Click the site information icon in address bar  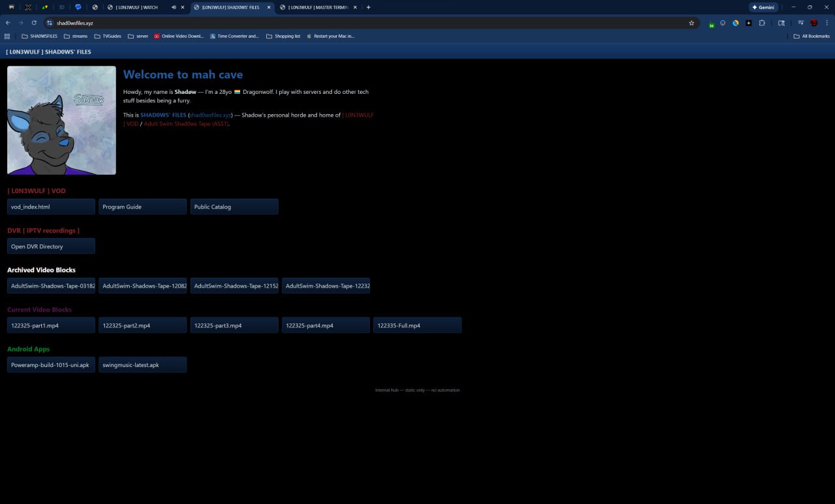[48, 23]
